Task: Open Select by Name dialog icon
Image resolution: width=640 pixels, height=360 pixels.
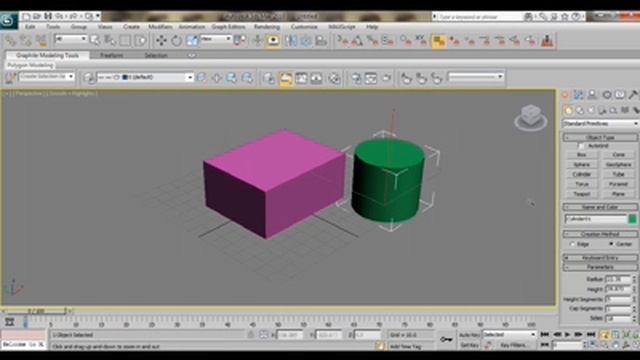Action: click(110, 40)
